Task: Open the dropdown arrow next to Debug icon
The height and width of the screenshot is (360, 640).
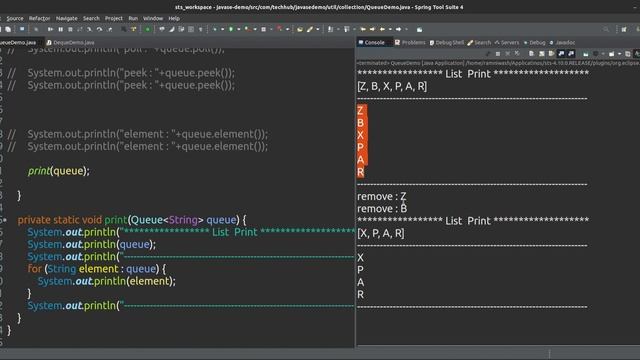Action: [x=222, y=29]
